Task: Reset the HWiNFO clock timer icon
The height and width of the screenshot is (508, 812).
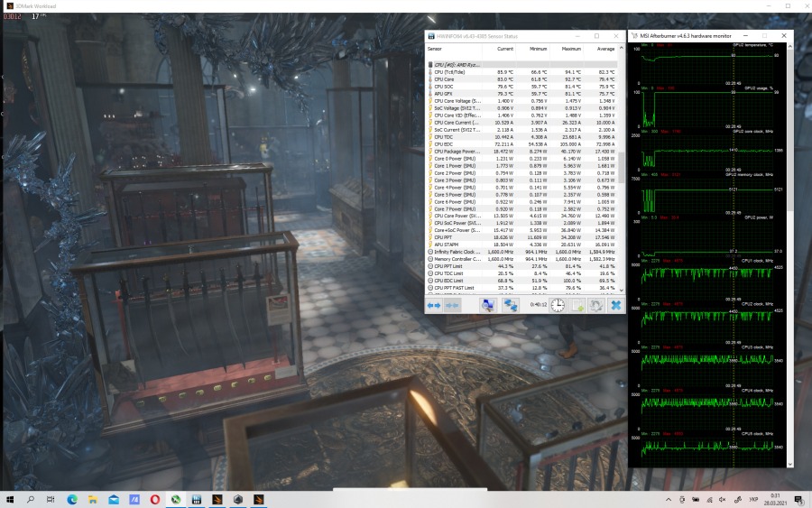Action: pos(558,306)
